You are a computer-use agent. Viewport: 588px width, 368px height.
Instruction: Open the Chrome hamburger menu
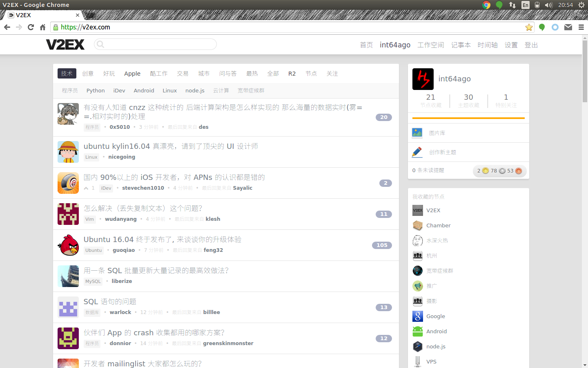[x=581, y=27]
